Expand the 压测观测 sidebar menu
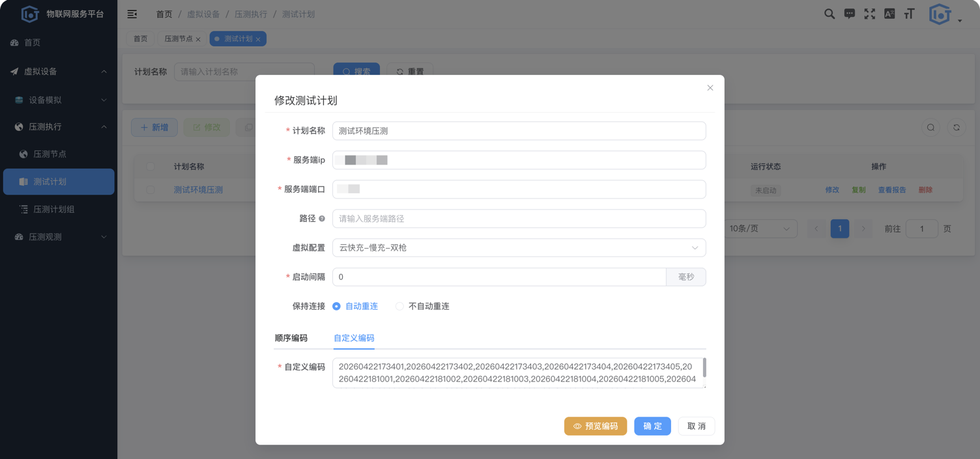 [x=59, y=237]
